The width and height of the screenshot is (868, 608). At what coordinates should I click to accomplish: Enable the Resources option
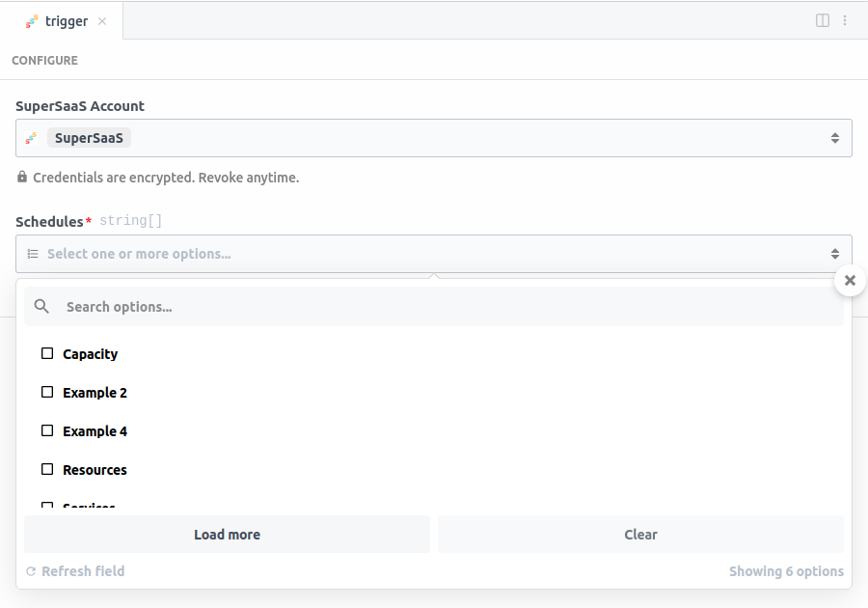(x=47, y=469)
